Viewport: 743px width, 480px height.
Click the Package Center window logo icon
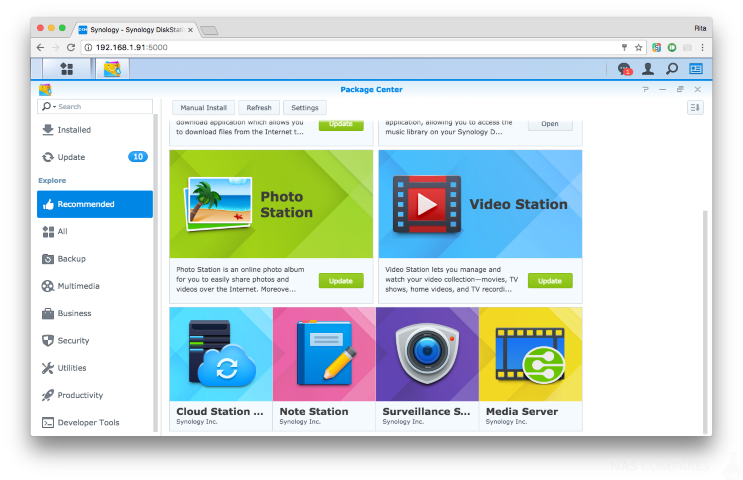[45, 90]
